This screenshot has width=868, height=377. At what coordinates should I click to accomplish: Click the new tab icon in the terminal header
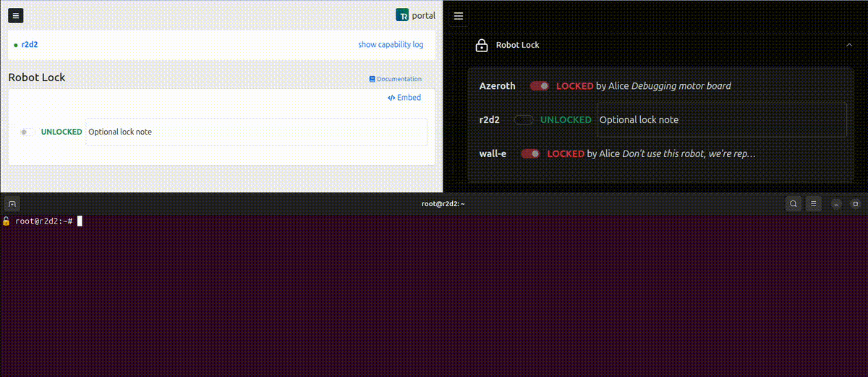tap(12, 204)
